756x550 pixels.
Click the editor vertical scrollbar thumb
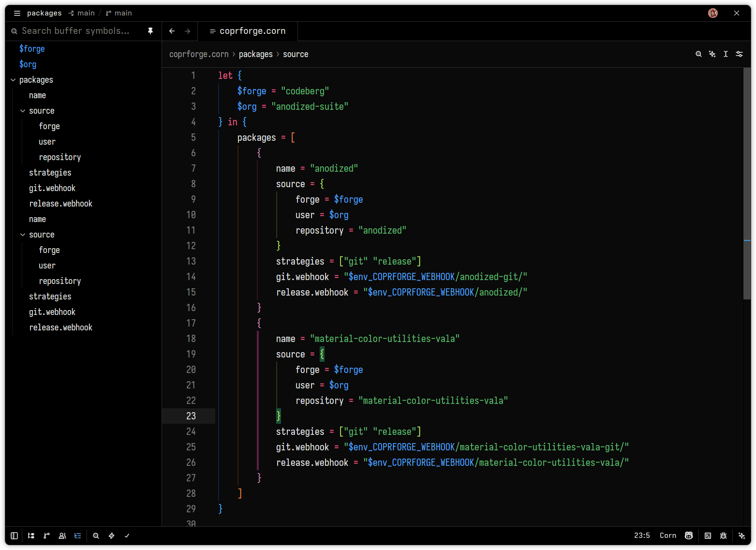click(x=747, y=184)
